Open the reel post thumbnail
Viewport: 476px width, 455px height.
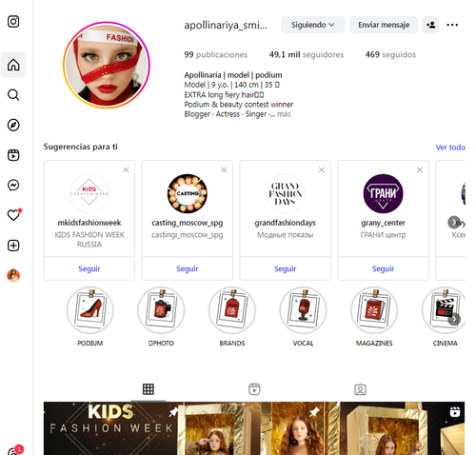click(x=395, y=428)
